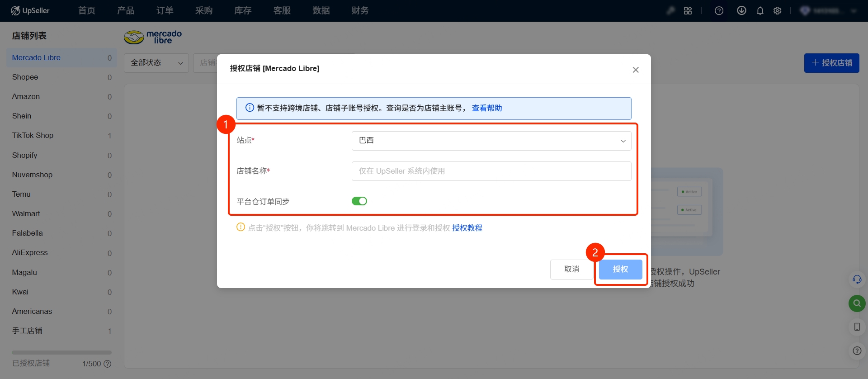Select TikTok Shop in store list
This screenshot has width=868, height=379.
61,136
